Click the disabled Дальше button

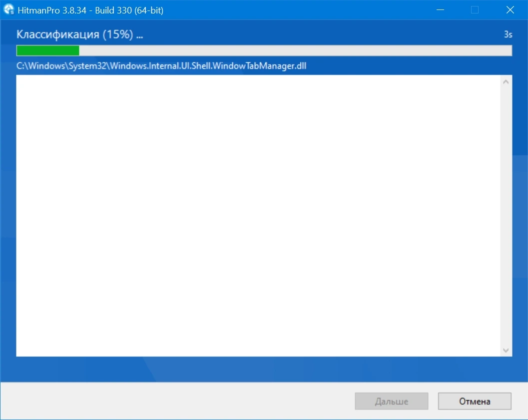tap(391, 401)
